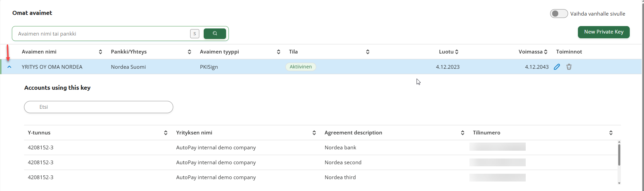Screen dimensions: 644x191
Task: Toggle Vaihda vanhalle sivulle switch
Action: (559, 14)
